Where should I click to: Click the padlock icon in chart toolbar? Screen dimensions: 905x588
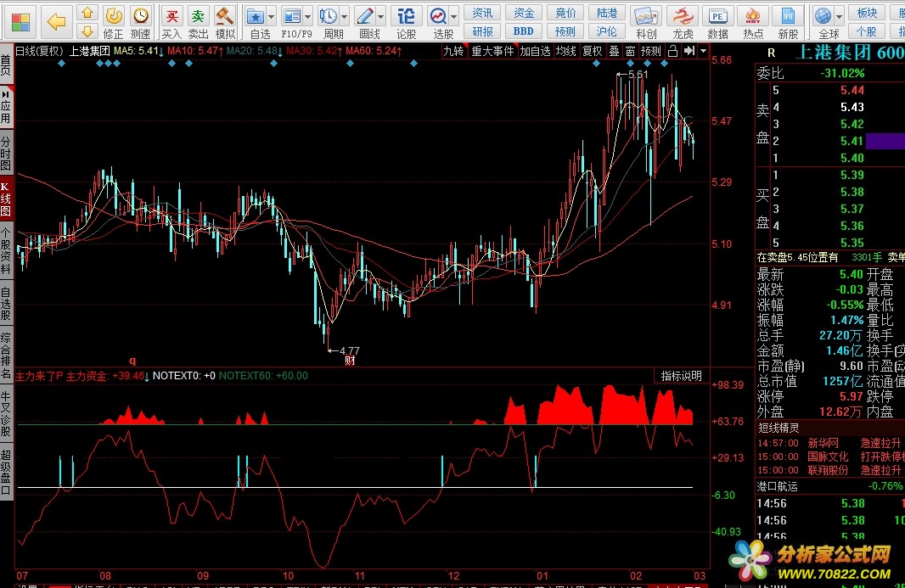pos(672,52)
